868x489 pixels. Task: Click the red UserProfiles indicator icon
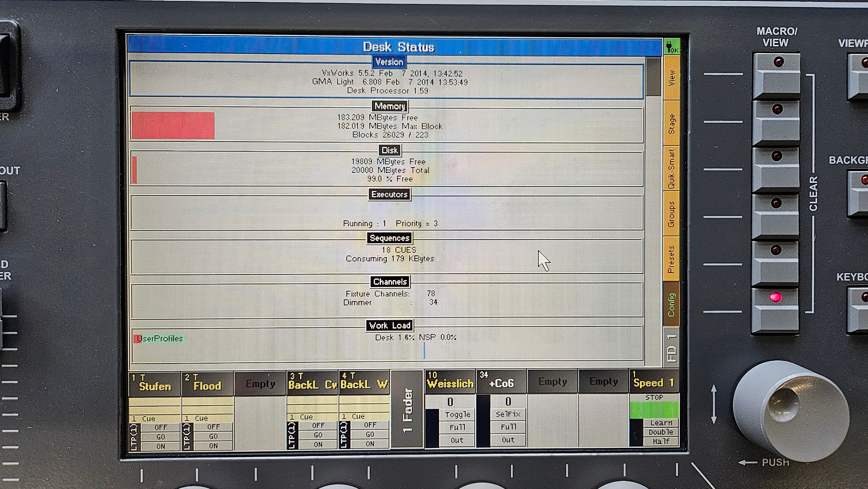click(137, 339)
